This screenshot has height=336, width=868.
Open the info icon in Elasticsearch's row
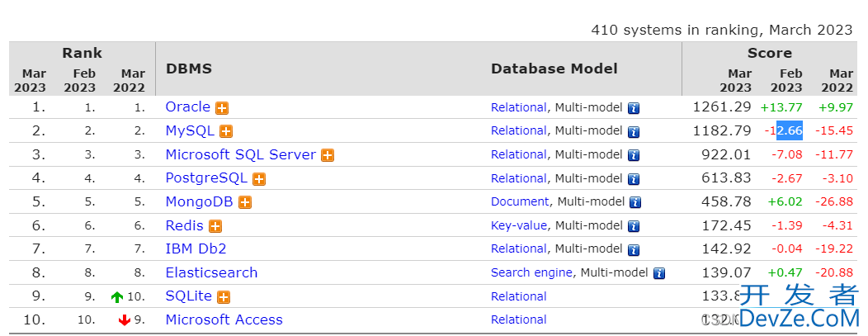point(659,273)
